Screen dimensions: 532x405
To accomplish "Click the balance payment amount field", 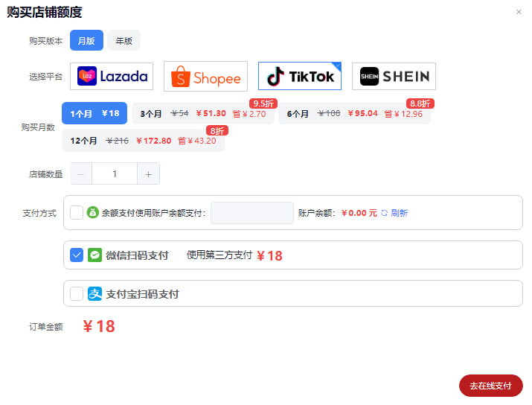I will 252,213.
